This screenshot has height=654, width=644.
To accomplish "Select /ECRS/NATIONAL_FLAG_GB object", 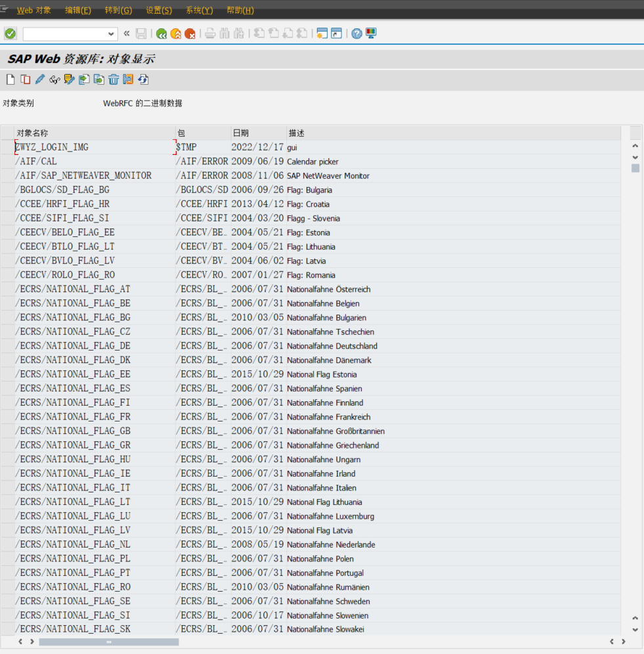I will click(73, 431).
